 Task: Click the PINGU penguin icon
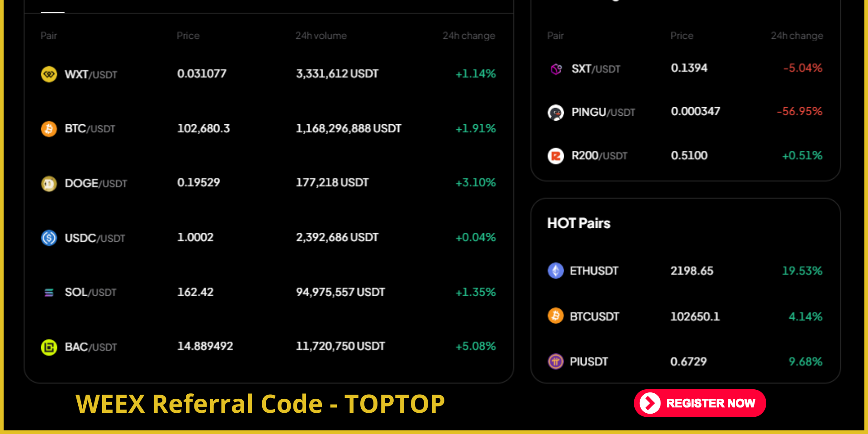pyautogui.click(x=556, y=112)
